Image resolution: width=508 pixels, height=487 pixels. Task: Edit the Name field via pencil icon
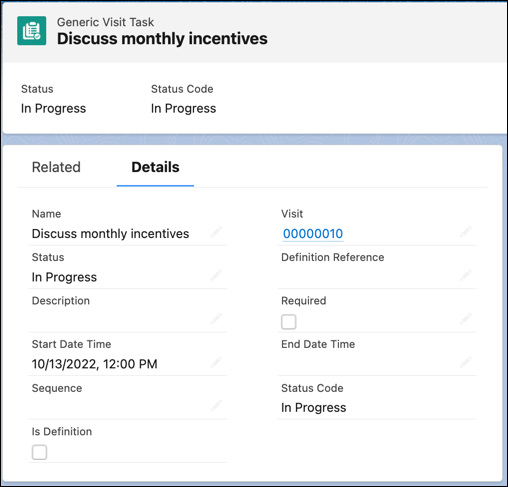click(x=216, y=232)
